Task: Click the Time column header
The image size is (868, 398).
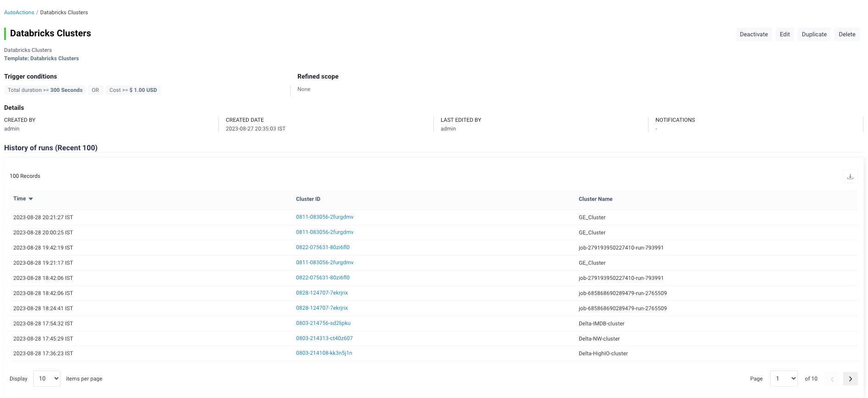Action: 20,199
